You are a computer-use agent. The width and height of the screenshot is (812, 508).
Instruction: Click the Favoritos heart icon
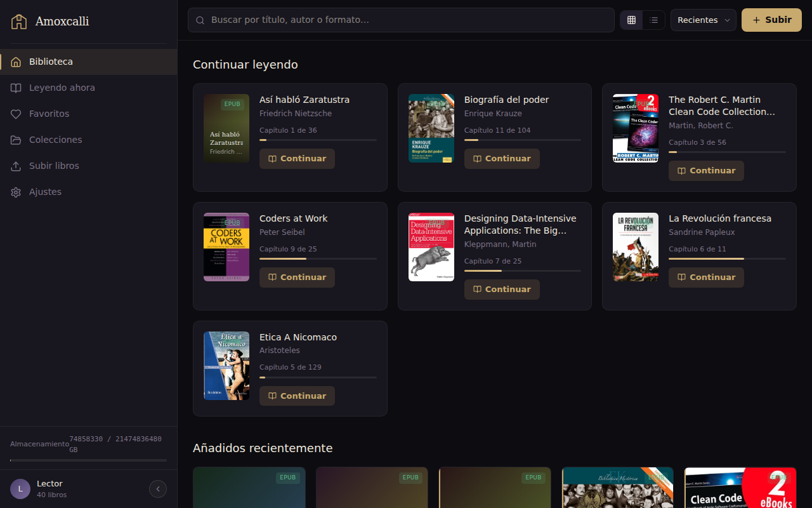16,114
